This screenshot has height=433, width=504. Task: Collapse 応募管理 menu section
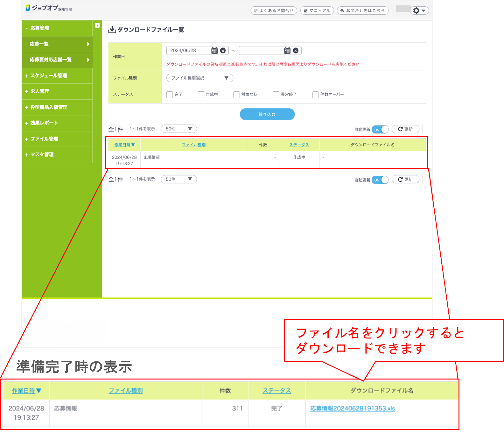tap(57, 28)
